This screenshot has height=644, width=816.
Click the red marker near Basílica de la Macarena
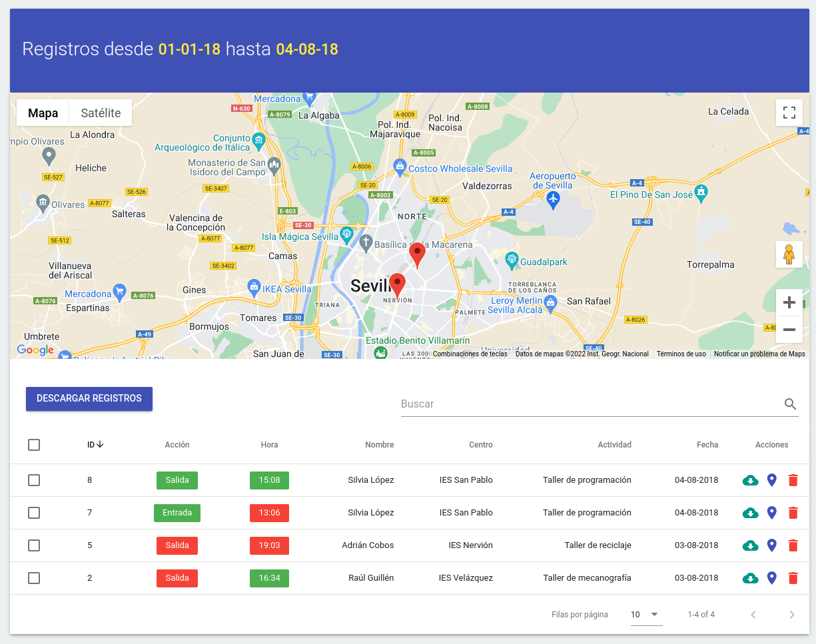[418, 255]
